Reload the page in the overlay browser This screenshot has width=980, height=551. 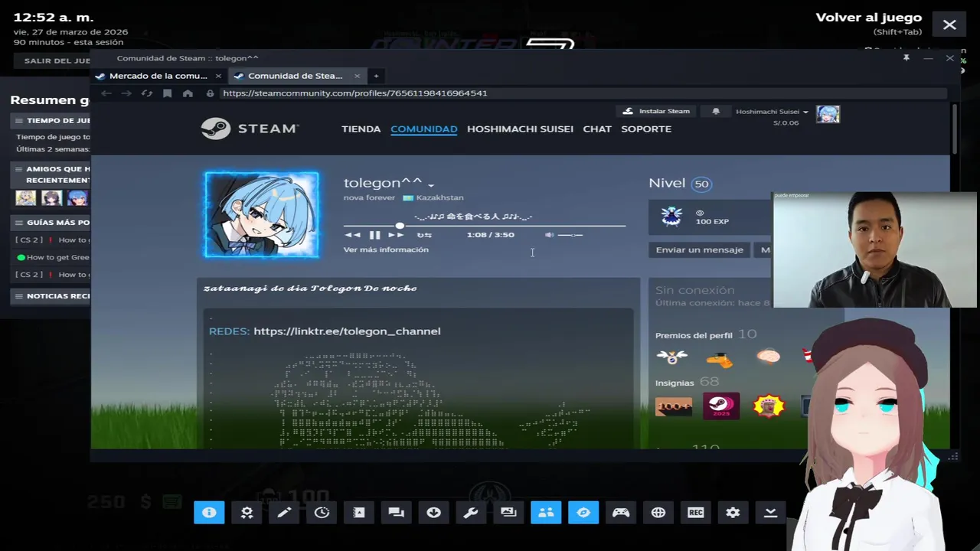pos(147,93)
